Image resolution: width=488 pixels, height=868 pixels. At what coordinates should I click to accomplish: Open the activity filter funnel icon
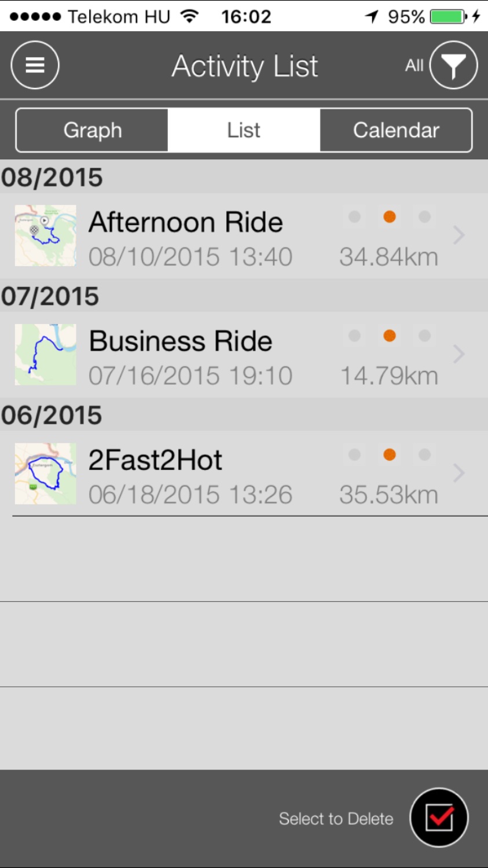(453, 65)
